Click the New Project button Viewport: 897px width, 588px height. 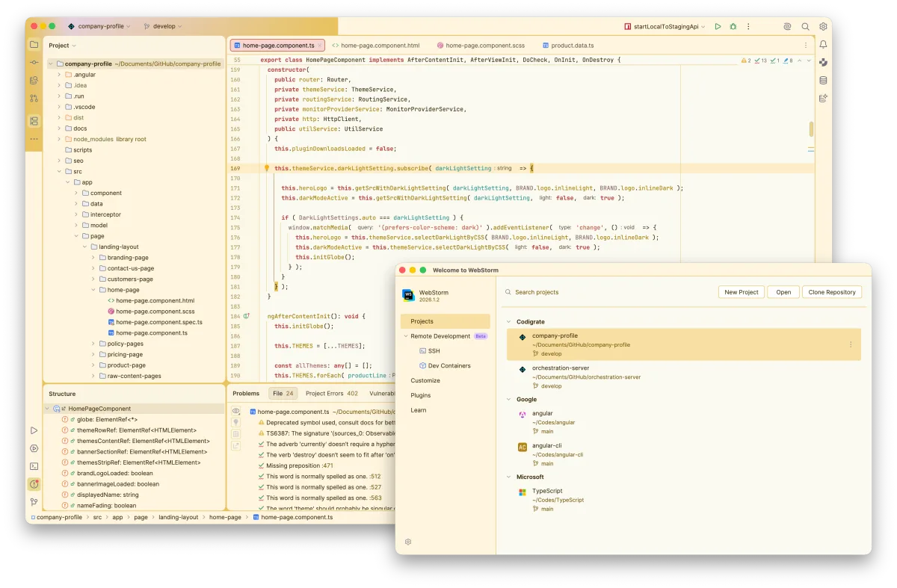[x=742, y=292]
